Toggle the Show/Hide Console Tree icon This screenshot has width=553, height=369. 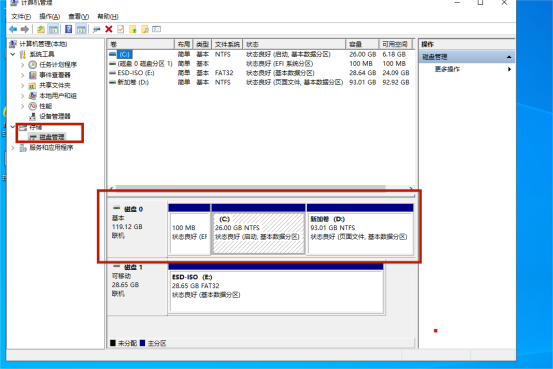(53, 29)
